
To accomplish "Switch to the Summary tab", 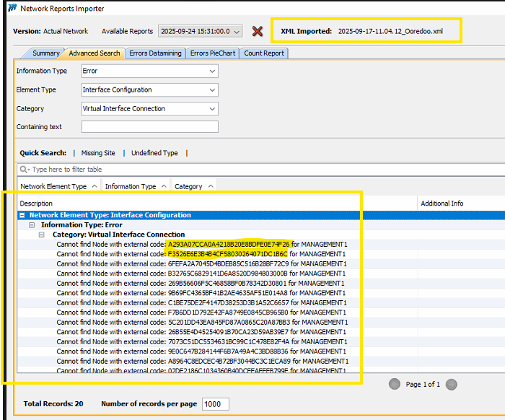I will coord(45,53).
